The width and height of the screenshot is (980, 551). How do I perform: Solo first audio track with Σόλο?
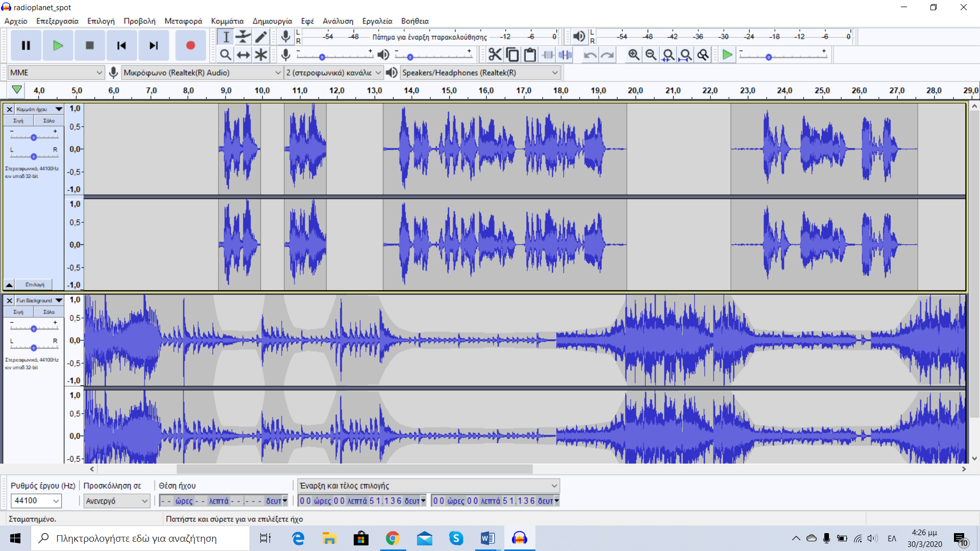(x=49, y=121)
